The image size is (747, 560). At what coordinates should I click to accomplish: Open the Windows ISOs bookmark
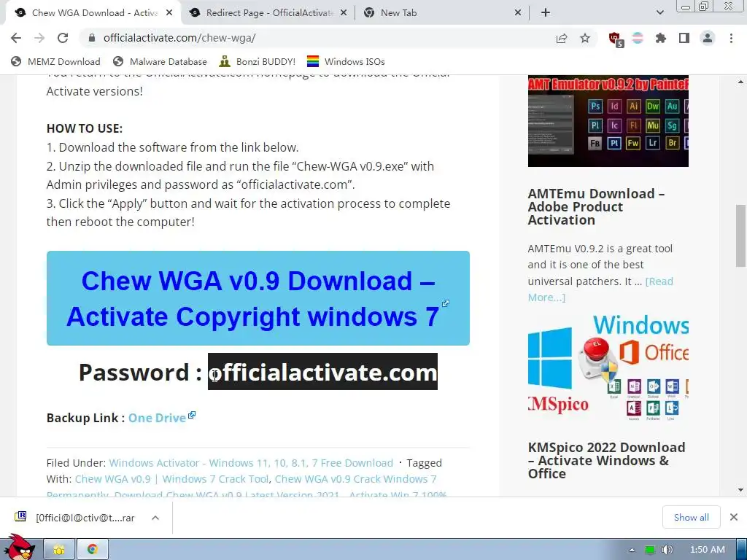346,61
